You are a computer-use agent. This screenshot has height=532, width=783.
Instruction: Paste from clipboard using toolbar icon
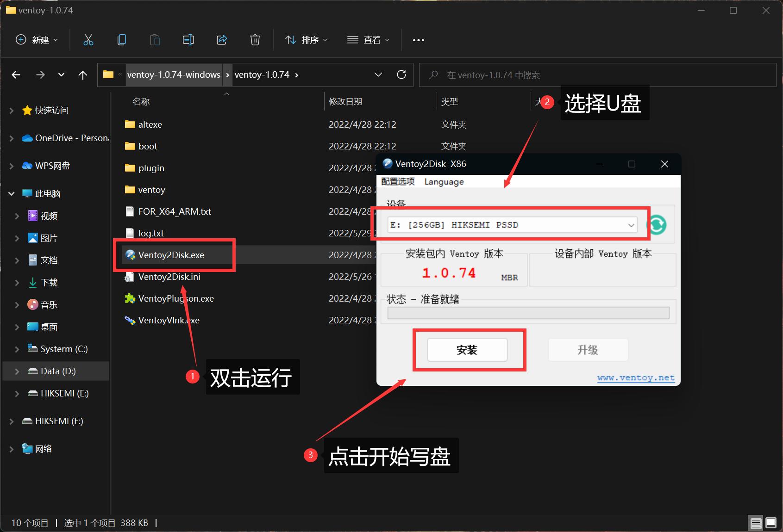(x=155, y=40)
